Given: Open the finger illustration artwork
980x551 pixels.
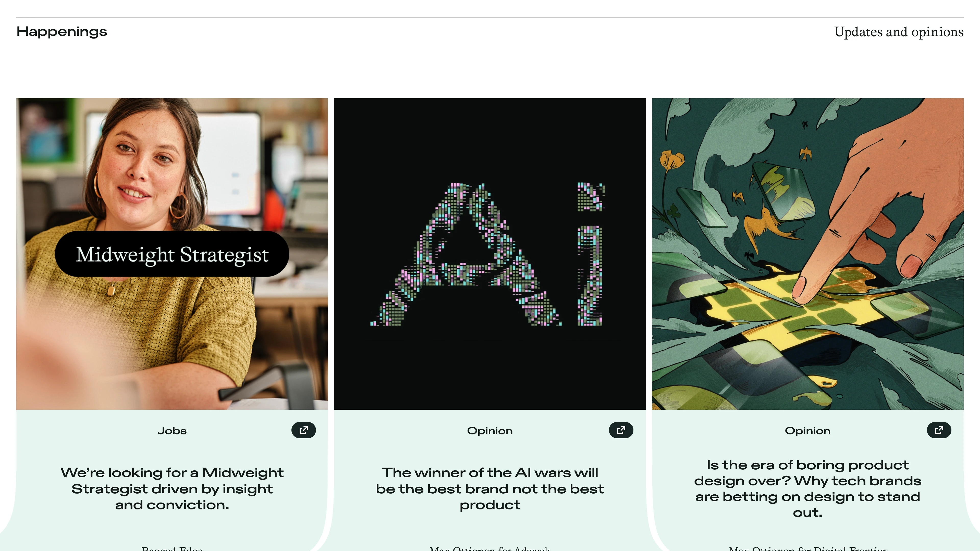Looking at the screenshot, I should pyautogui.click(x=808, y=254).
